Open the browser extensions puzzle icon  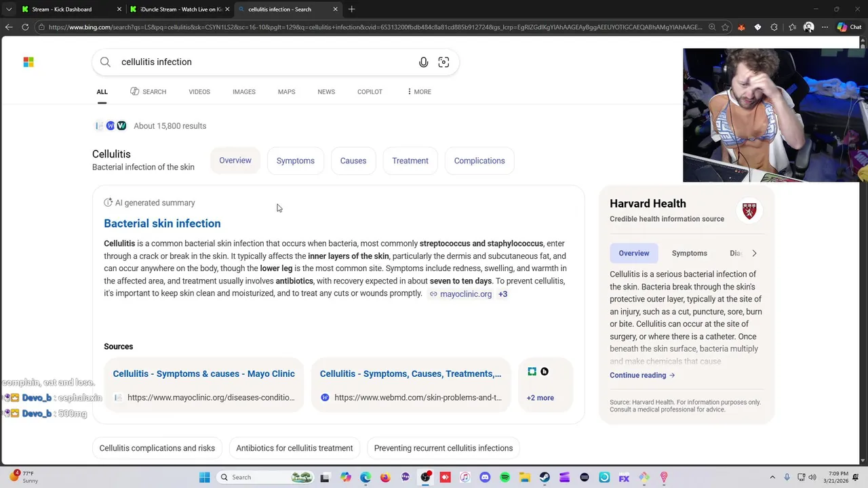pyautogui.click(x=774, y=27)
